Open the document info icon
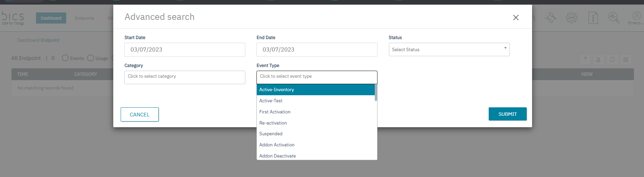The height and width of the screenshot is (177, 644). 593,17
